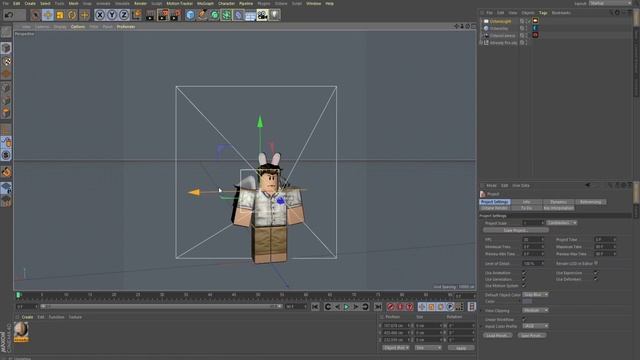Activate the Rotate tool in the toolbar
Screen dimensions: 640x360
[72, 15]
